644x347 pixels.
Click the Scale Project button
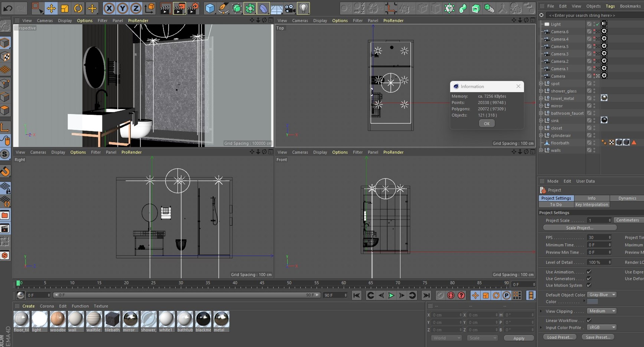579,228
